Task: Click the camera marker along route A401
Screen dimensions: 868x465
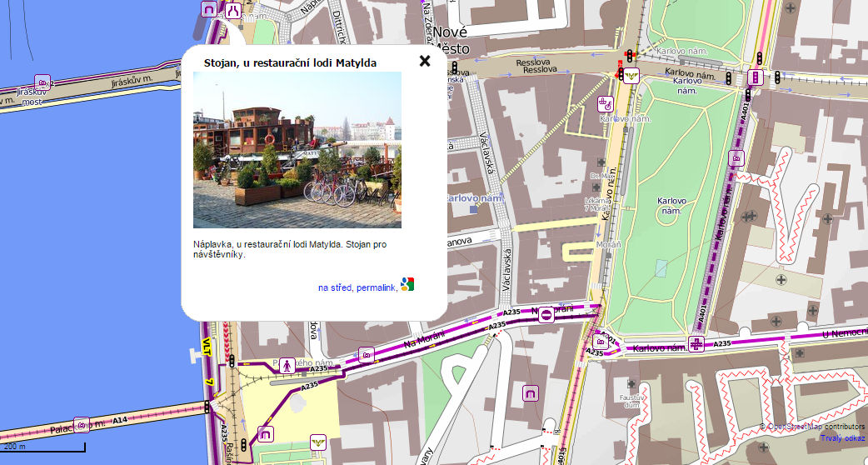Action: 736,157
